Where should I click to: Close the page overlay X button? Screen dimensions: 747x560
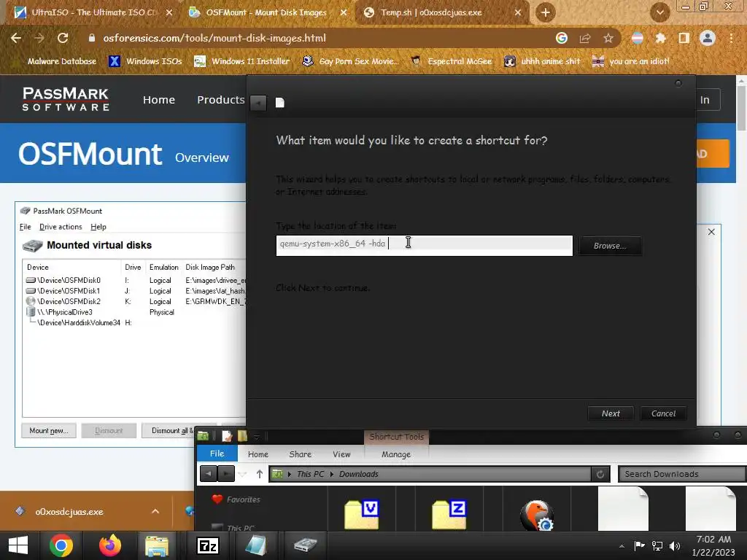click(x=711, y=232)
